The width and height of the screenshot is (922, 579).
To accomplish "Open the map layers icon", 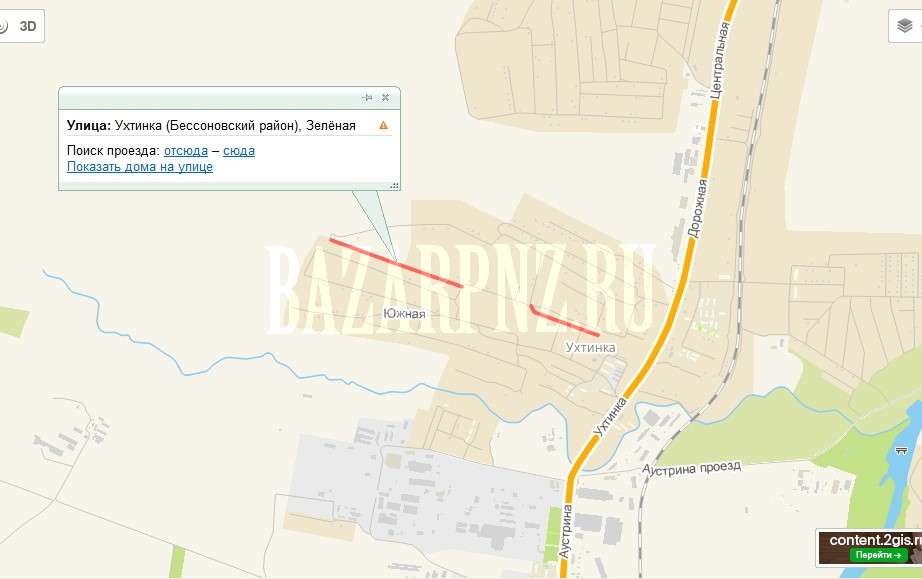I will (x=904, y=26).
